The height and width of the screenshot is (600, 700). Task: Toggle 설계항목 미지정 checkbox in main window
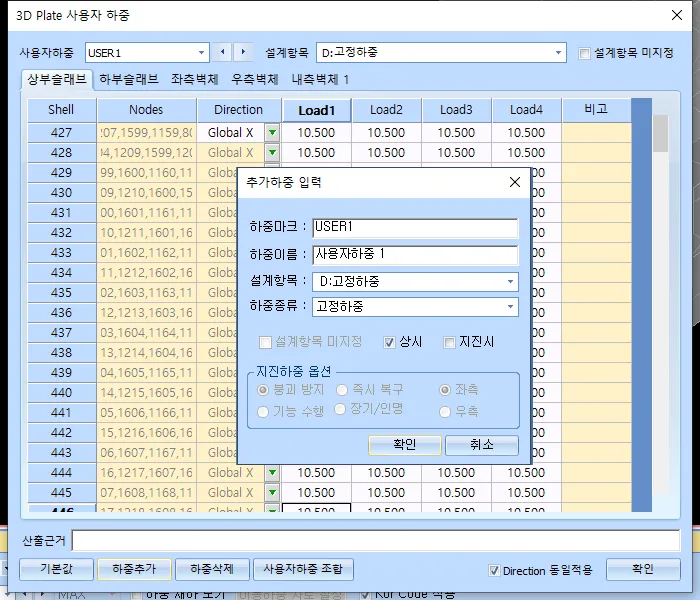[x=583, y=54]
